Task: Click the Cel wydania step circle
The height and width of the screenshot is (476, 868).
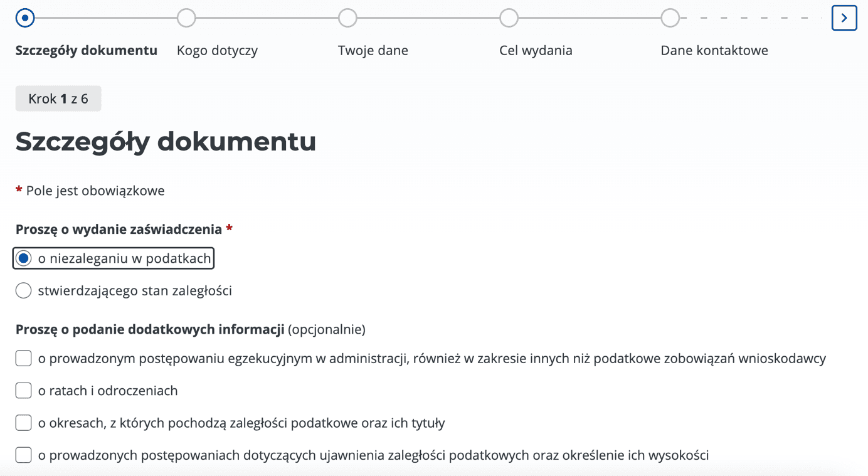Action: [509, 18]
